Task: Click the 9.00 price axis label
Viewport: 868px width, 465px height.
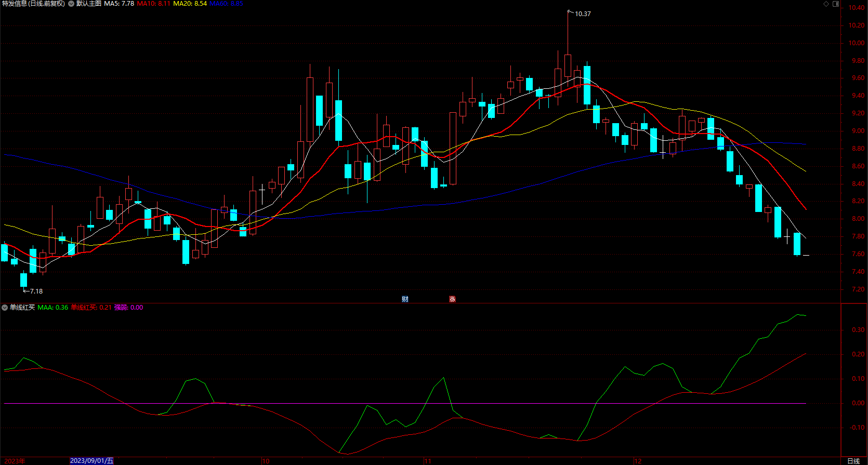Action: tap(858, 131)
